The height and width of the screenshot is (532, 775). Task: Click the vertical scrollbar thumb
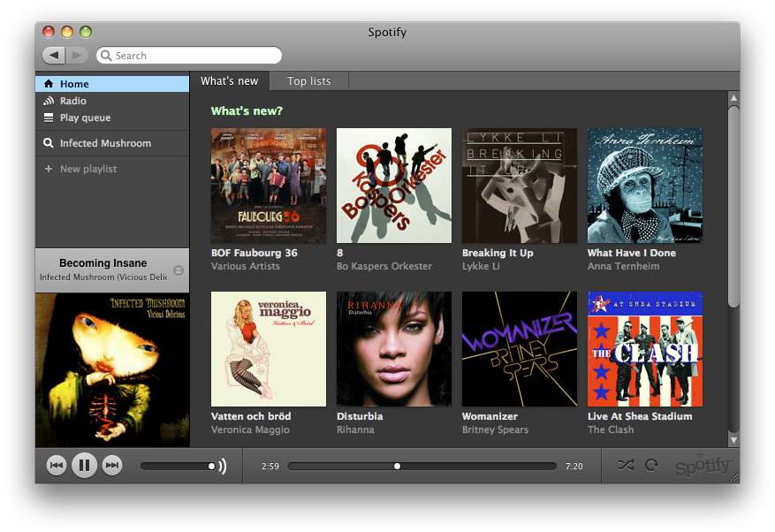coord(734,207)
